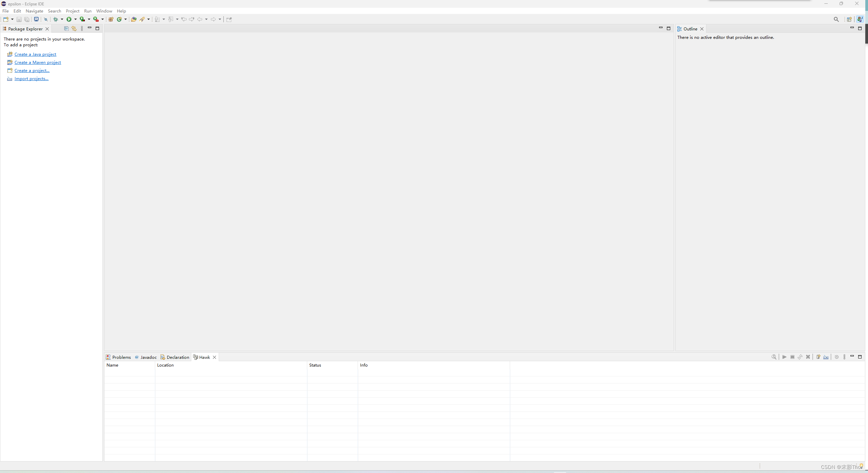Click Import projects hyperlink
The width and height of the screenshot is (868, 473).
[32, 79]
